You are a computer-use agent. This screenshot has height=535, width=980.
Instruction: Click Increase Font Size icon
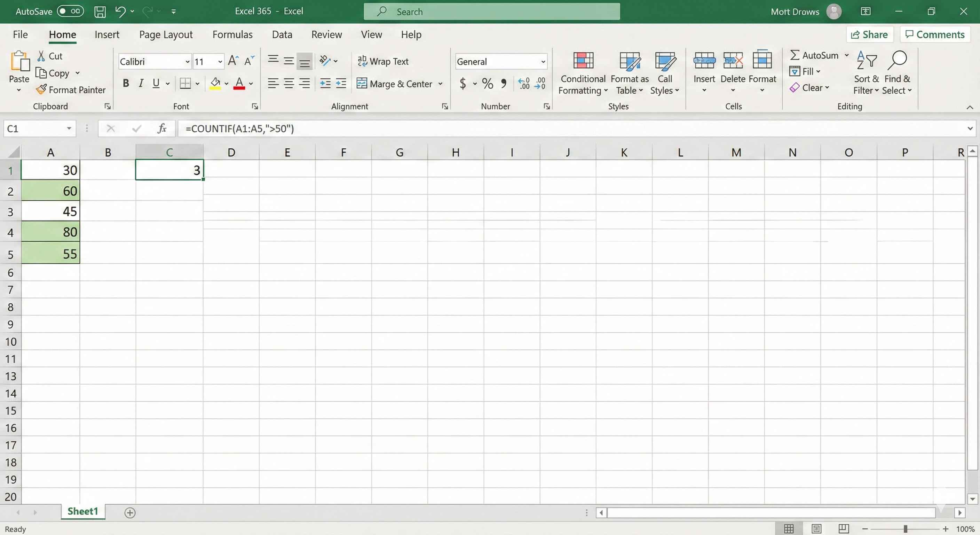pyautogui.click(x=233, y=61)
